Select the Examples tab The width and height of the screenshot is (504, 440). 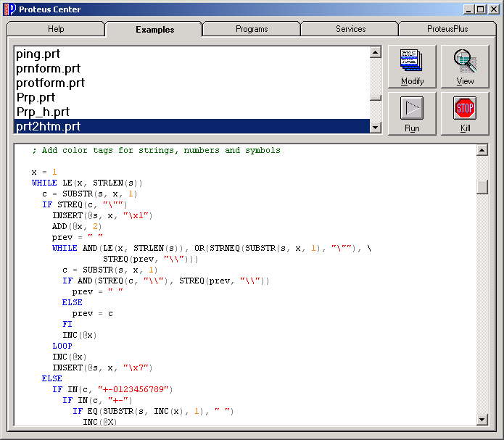(154, 30)
